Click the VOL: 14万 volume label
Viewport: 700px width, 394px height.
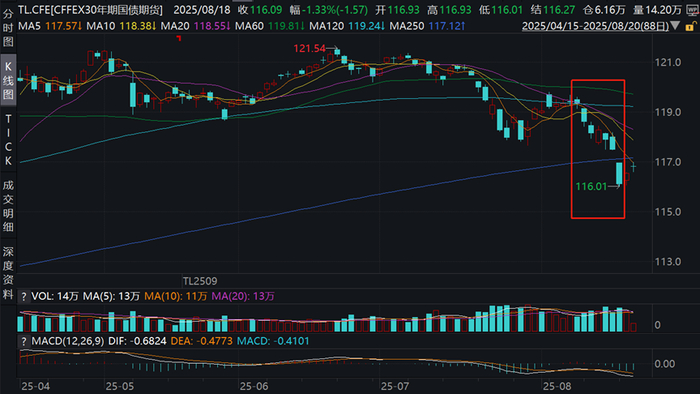click(55, 296)
